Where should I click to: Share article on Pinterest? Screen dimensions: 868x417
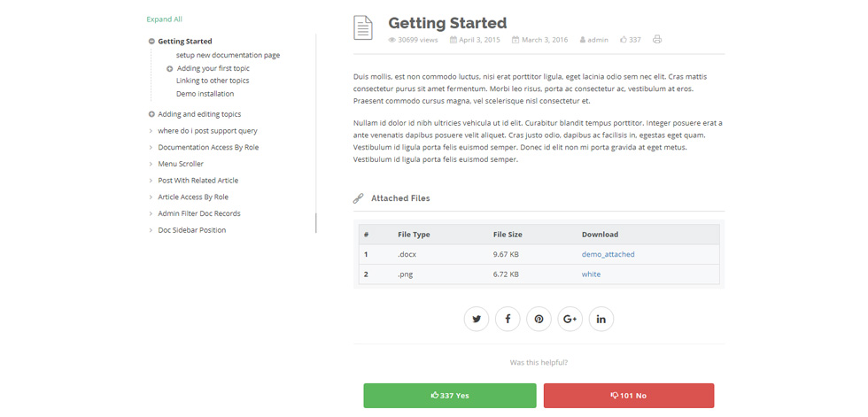click(x=539, y=319)
